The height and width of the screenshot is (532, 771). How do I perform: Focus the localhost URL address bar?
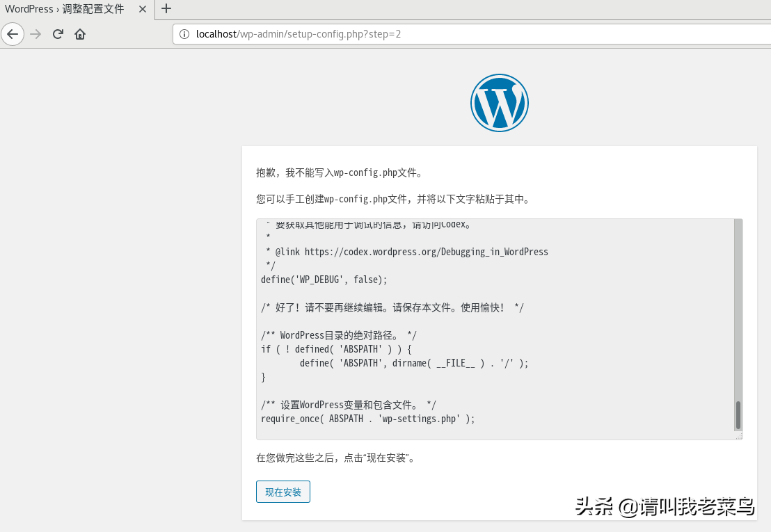pos(472,34)
